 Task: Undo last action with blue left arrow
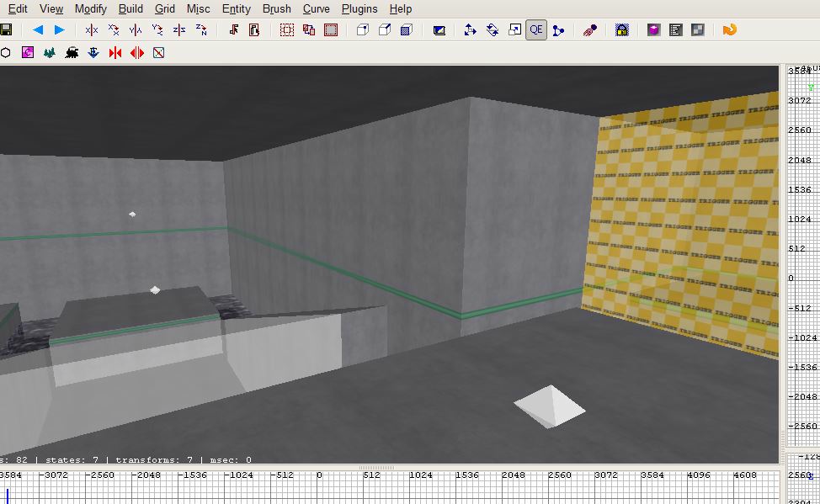click(37, 30)
